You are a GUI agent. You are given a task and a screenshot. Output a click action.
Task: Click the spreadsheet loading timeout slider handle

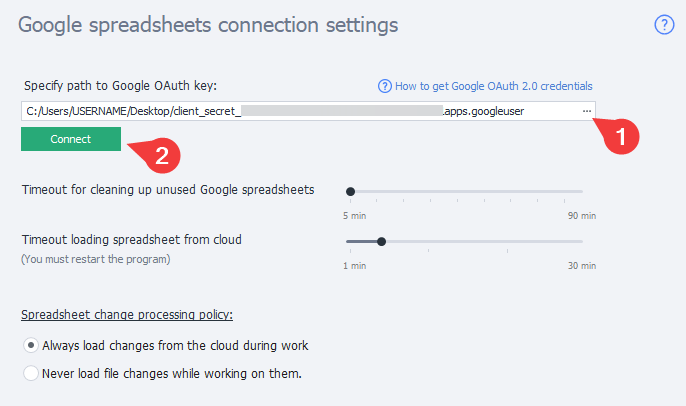381,241
